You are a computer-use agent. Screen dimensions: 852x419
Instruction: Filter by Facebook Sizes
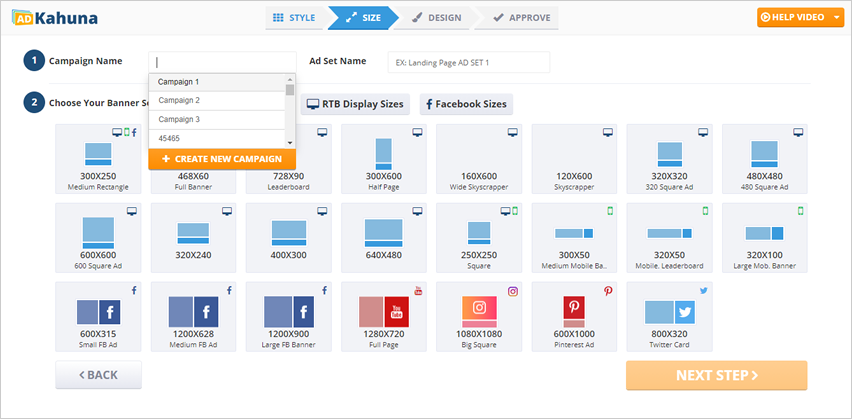point(465,104)
